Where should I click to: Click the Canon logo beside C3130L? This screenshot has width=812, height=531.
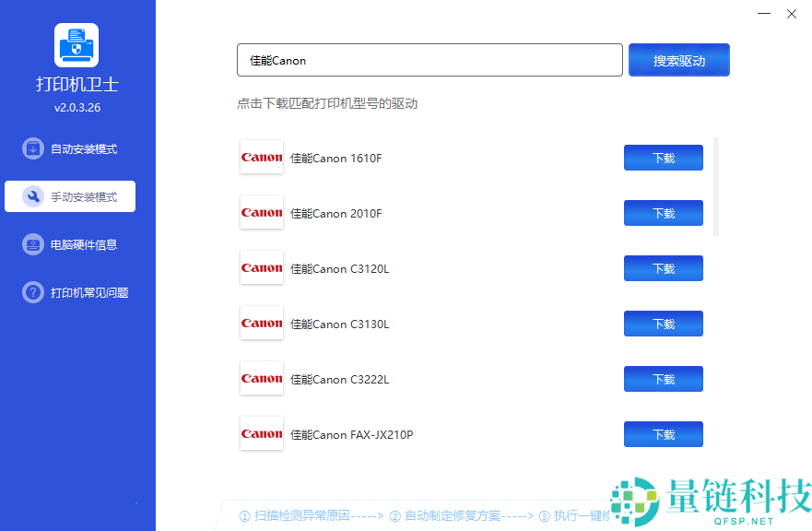tap(262, 324)
